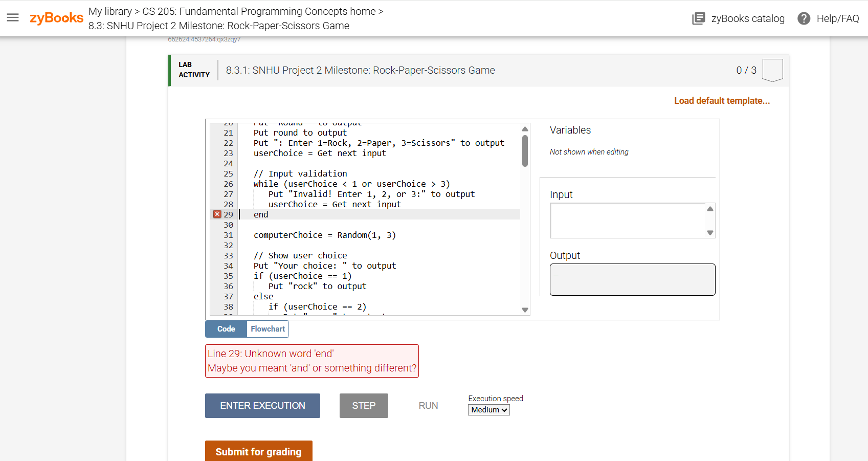Click the lab completion badge icon

pos(772,70)
